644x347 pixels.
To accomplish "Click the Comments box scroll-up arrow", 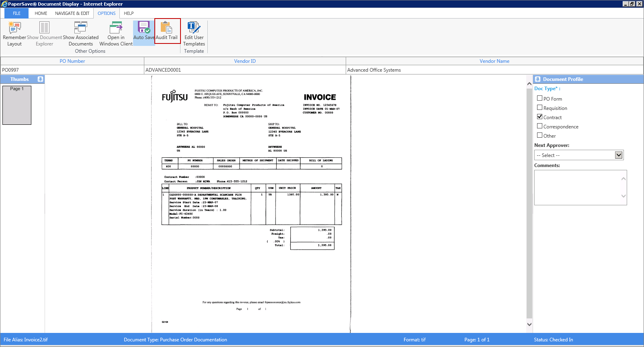I will click(x=623, y=179).
